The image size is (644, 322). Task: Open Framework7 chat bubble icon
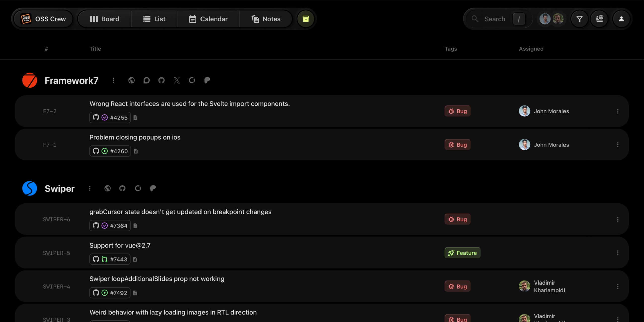coord(146,80)
